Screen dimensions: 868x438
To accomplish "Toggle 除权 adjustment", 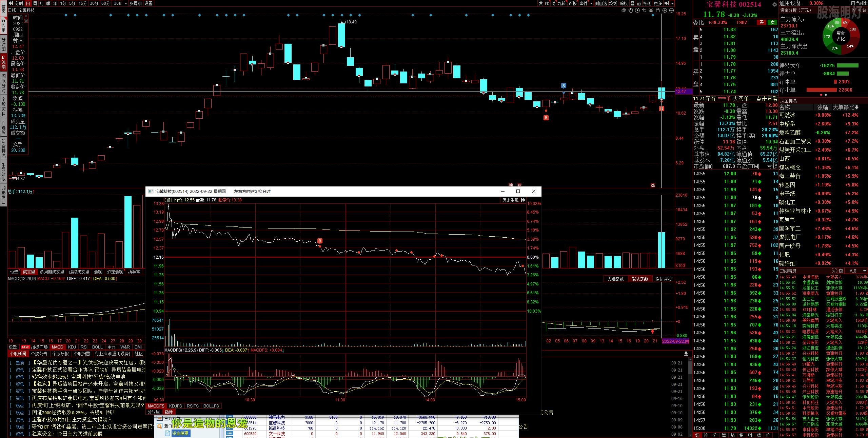I will click(x=624, y=3).
